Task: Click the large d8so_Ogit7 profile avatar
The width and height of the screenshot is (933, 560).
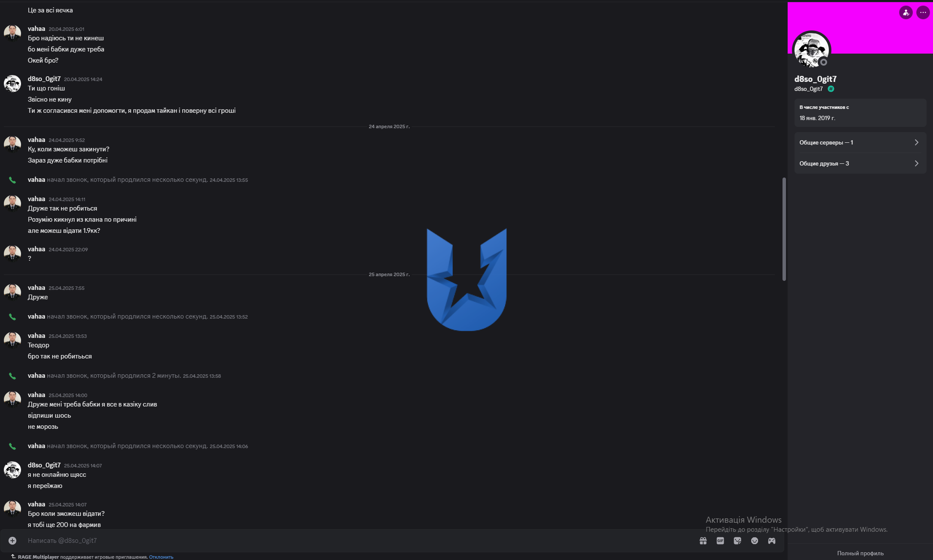Action: click(x=811, y=50)
